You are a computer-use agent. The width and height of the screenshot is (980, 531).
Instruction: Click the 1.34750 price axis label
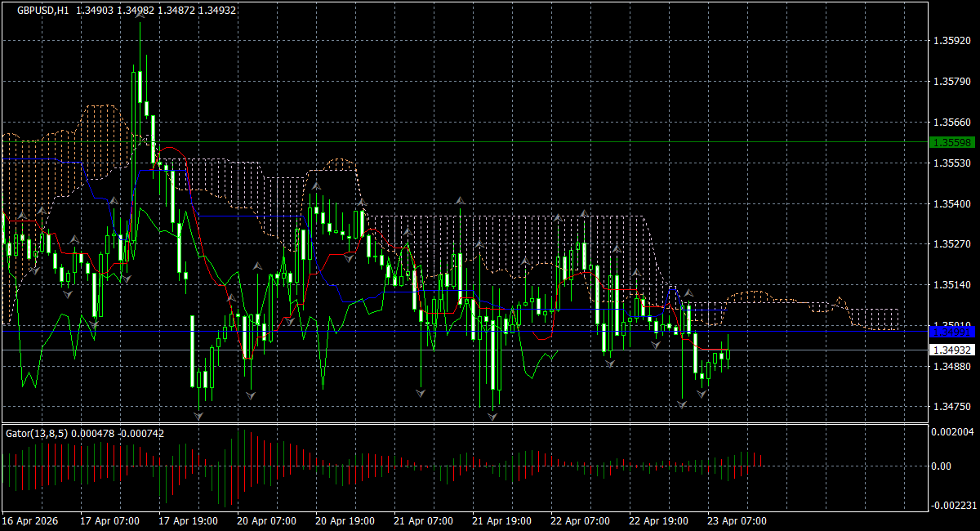click(951, 407)
